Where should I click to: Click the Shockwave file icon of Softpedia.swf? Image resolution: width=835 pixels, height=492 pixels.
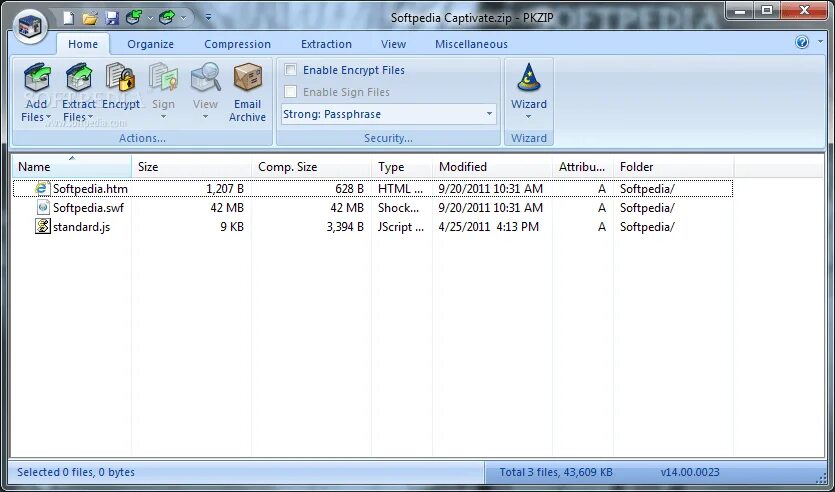click(43, 207)
